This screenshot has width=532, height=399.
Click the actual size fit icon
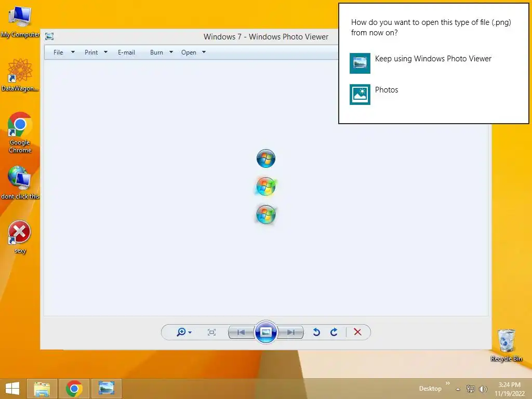coord(212,332)
